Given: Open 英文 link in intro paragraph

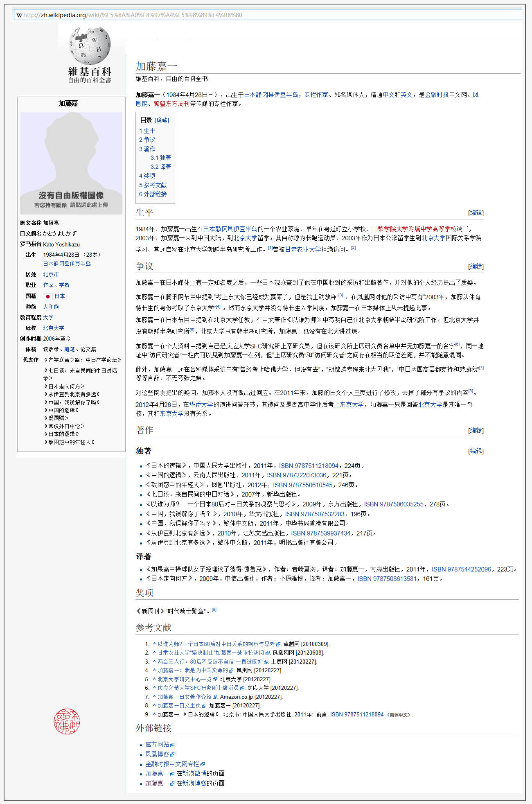Looking at the screenshot, I should (406, 95).
